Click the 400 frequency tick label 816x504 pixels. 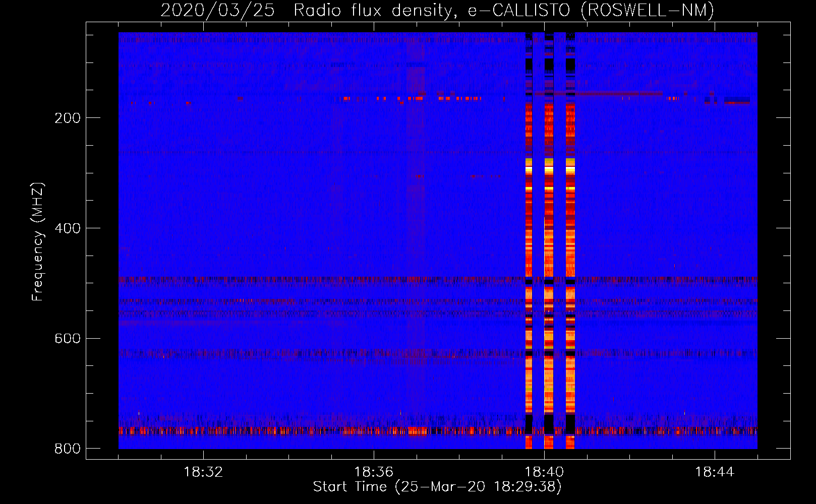(x=68, y=228)
